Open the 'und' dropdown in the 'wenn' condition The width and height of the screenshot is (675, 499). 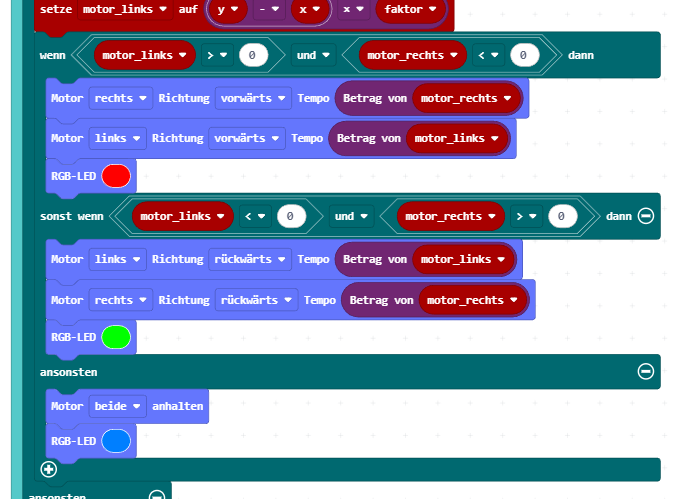[312, 55]
